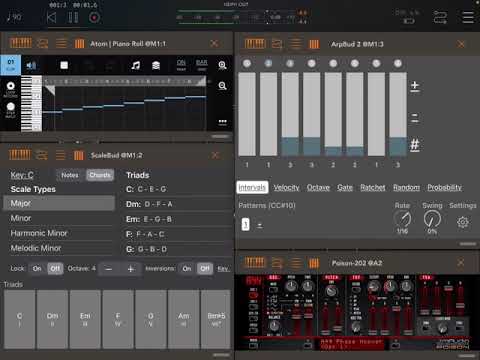Toggle loop record in Atom Piano Roll
Screen dimensions: 480x360
point(11,89)
